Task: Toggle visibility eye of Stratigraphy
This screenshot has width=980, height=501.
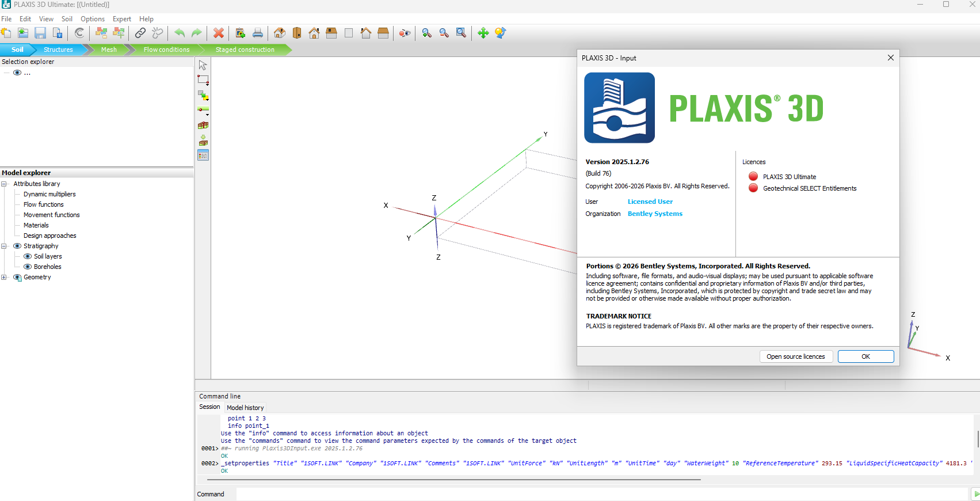Action: (x=17, y=246)
